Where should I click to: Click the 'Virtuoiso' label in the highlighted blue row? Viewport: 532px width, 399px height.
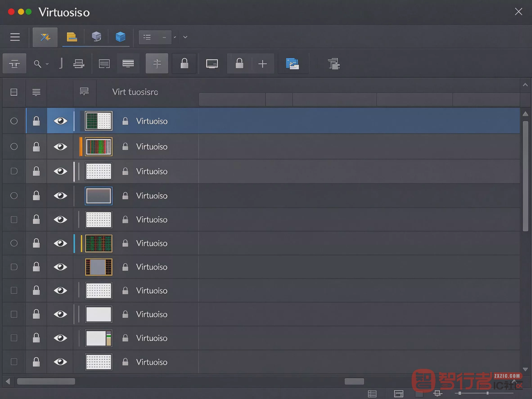[x=152, y=121]
